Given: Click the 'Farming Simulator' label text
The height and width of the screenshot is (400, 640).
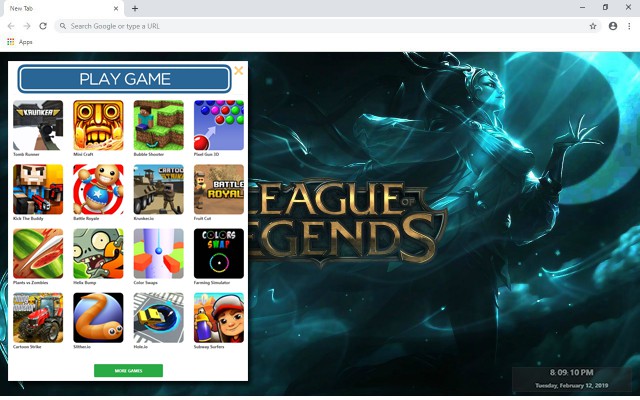Looking at the screenshot, I should pyautogui.click(x=212, y=282).
